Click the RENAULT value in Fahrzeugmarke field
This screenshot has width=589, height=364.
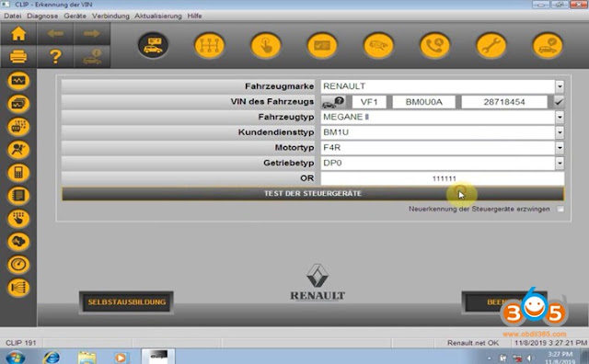point(344,86)
